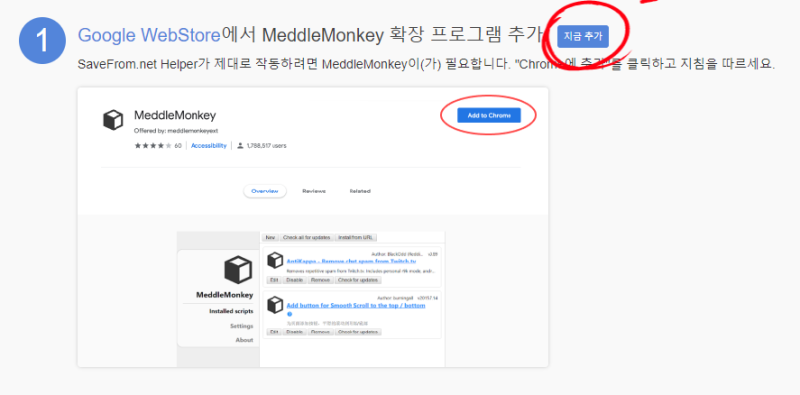Click the rating count '60' text
Image resolution: width=800 pixels, height=395 pixels.
click(x=178, y=145)
